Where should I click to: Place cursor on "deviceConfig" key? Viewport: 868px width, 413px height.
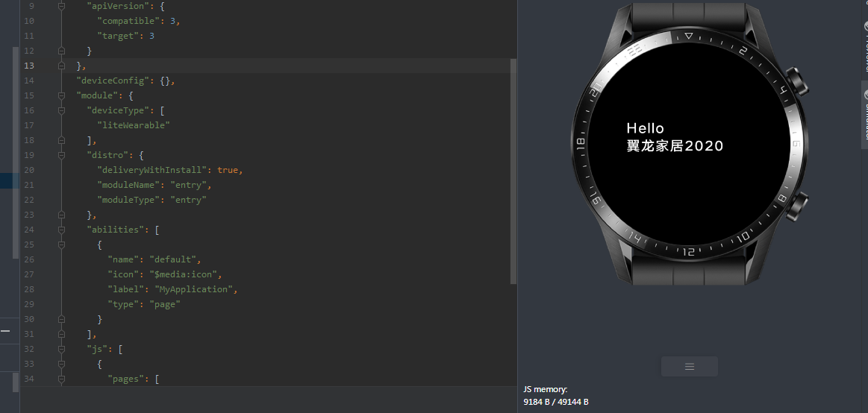113,81
